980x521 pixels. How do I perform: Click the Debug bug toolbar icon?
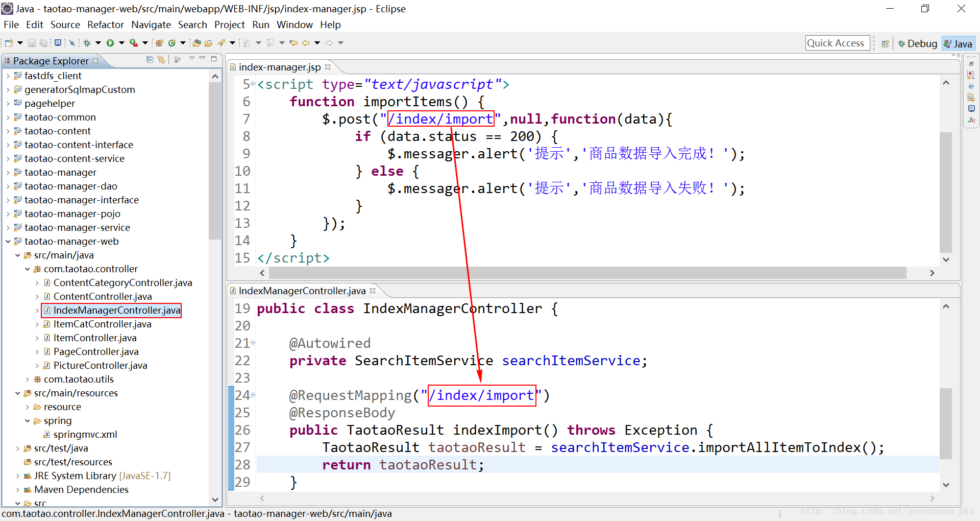point(87,43)
